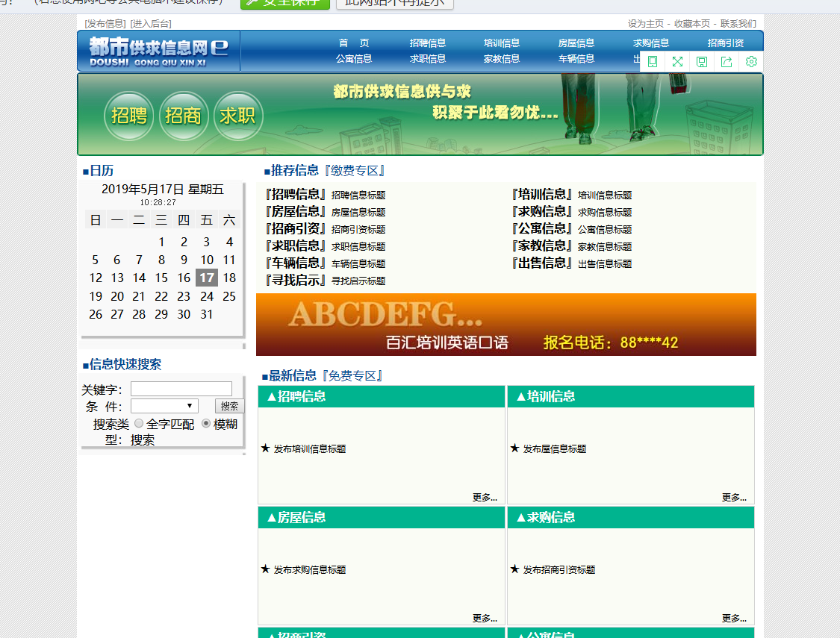840x638 pixels.
Task: Click the fullscreen expand arrows icon
Action: point(677,61)
